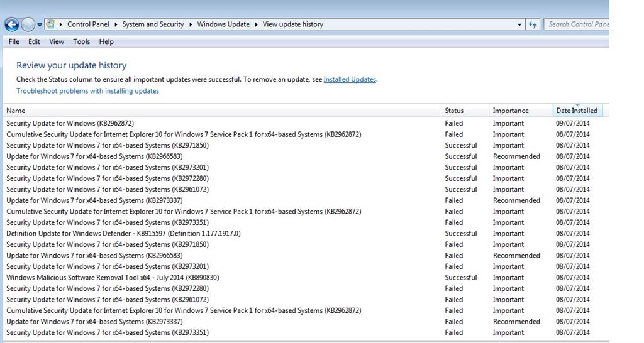
Task: Expand the arrow after Control Panel breadcrumb
Action: point(116,24)
